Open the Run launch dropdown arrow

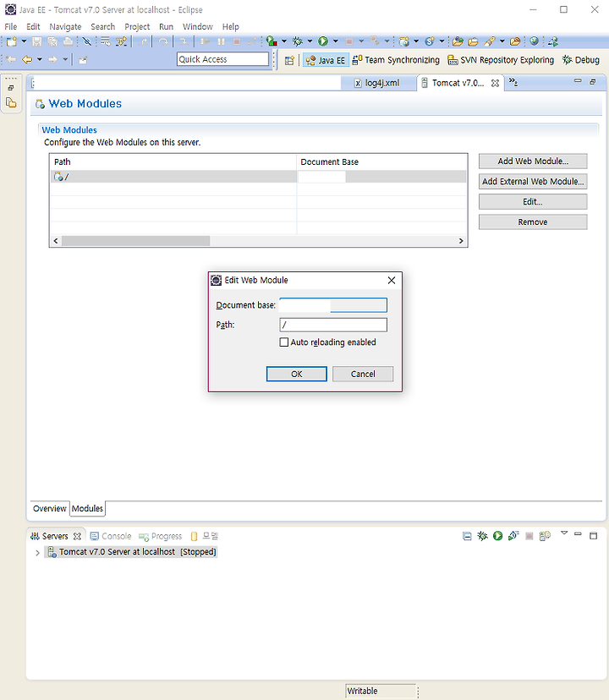point(335,41)
